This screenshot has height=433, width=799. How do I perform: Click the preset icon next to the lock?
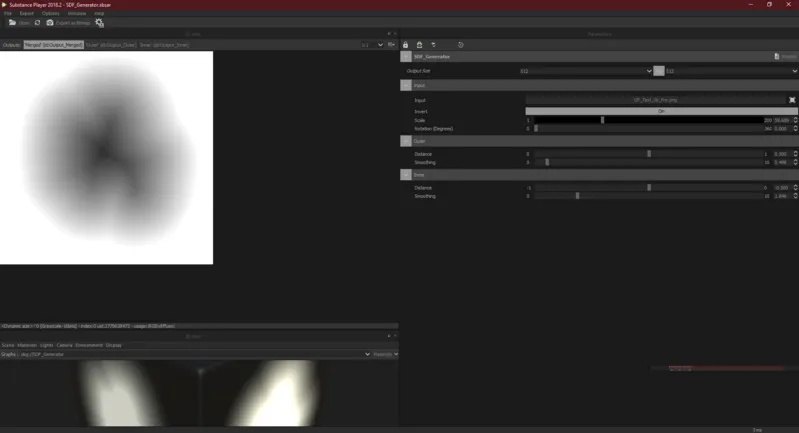[419, 45]
